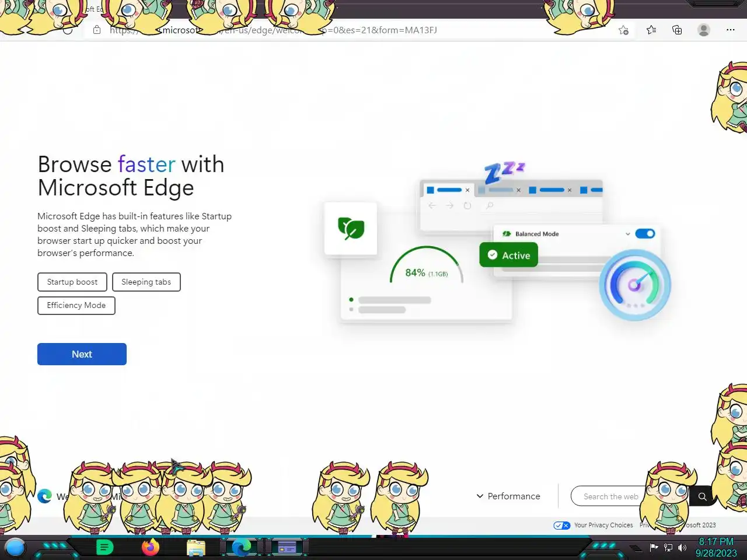Select the Startup boost option

click(x=72, y=282)
